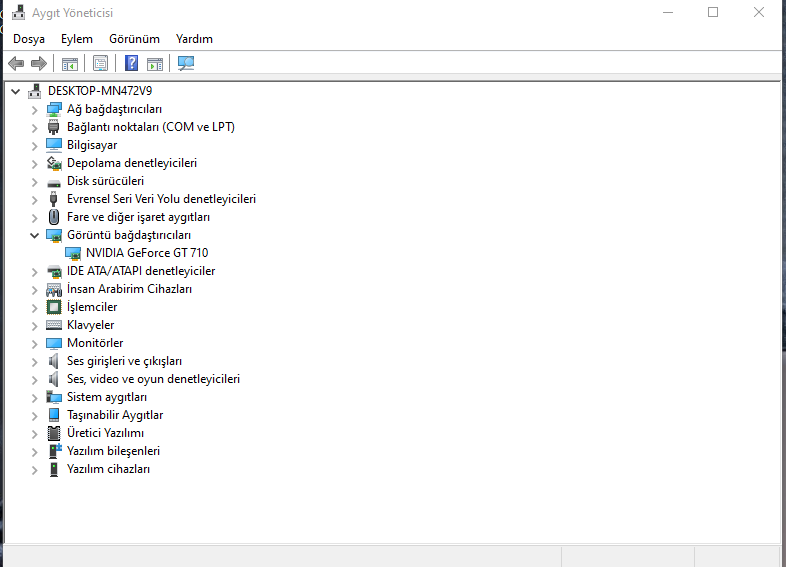The width and height of the screenshot is (786, 567).
Task: Open the Görünüm menu
Action: (x=134, y=39)
